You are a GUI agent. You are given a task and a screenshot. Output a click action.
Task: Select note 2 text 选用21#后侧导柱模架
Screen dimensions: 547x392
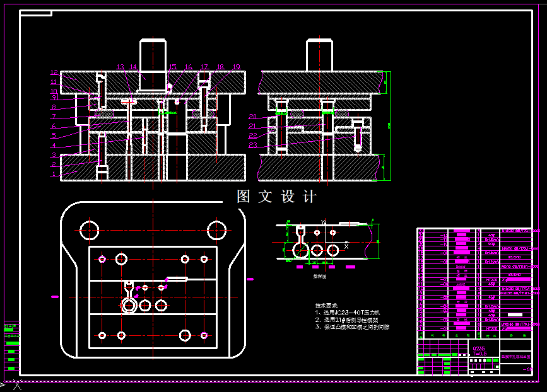(346, 320)
